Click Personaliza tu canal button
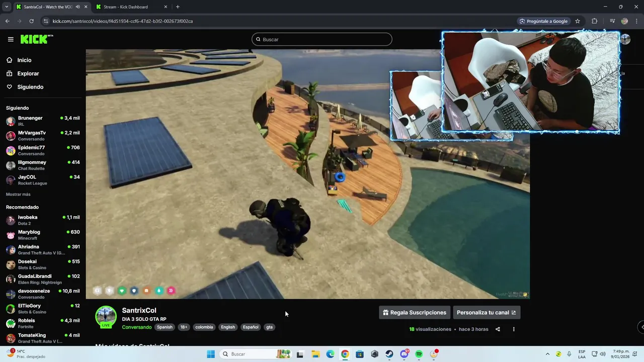This screenshot has height=362, width=644. click(x=487, y=312)
